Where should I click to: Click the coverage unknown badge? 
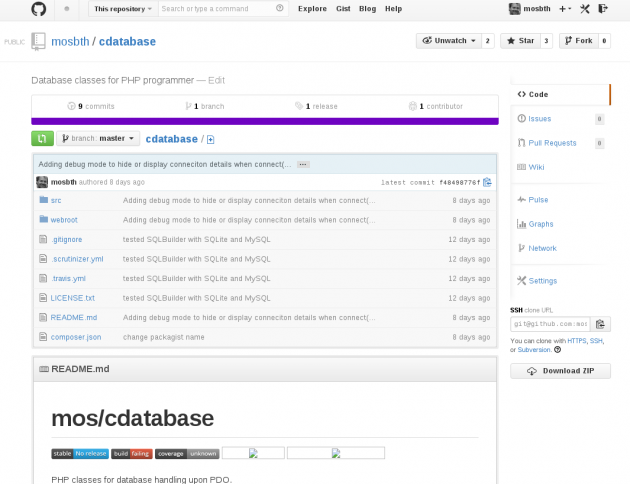pyautogui.click(x=187, y=453)
